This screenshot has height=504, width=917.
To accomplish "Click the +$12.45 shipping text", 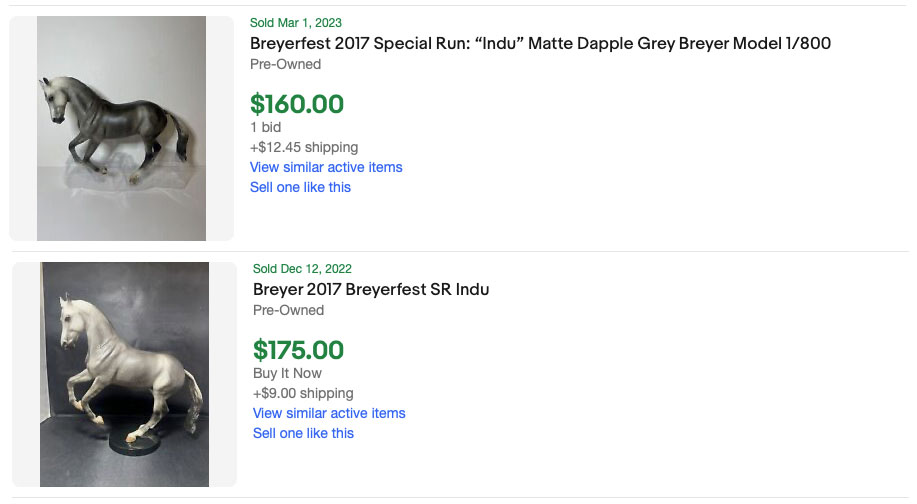I will (x=304, y=147).
